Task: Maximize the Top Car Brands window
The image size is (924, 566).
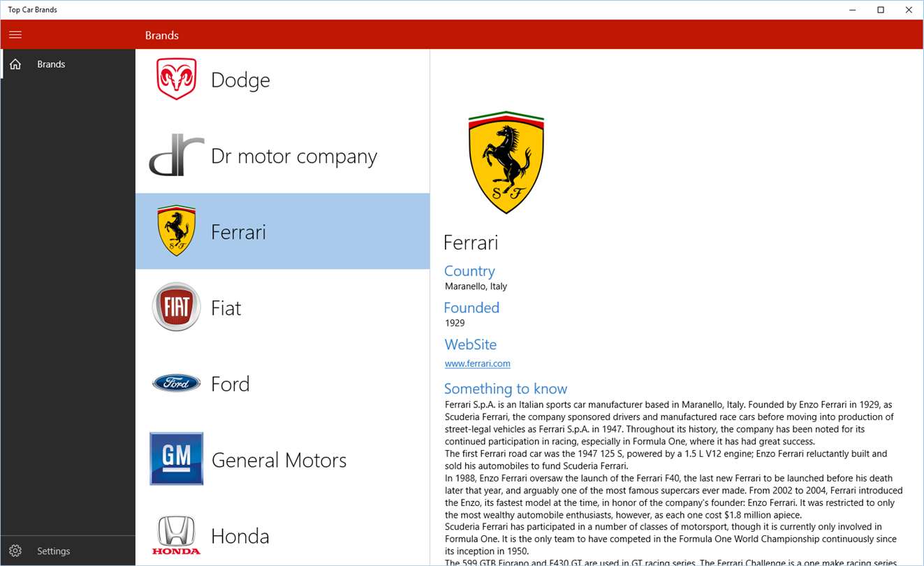Action: pos(881,10)
